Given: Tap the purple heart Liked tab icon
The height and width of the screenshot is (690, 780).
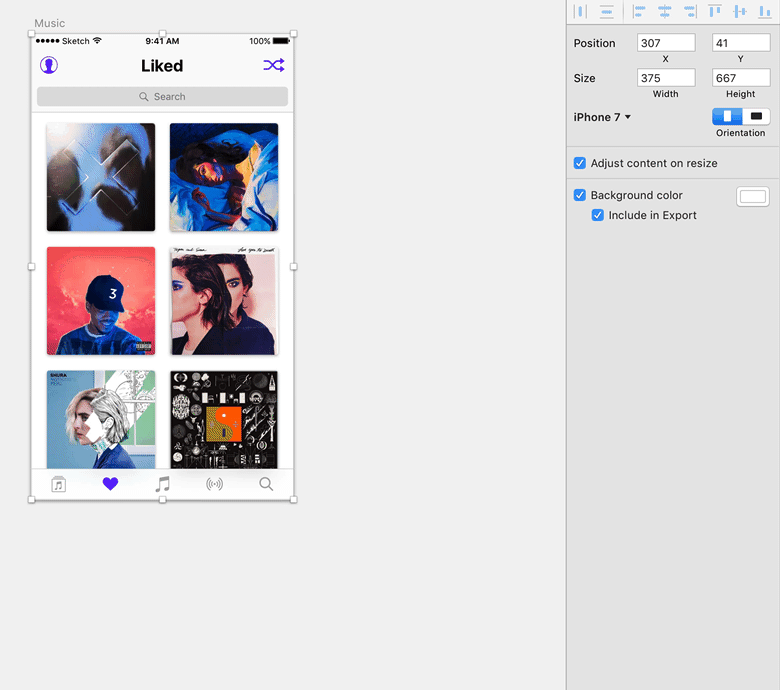Looking at the screenshot, I should coord(110,484).
